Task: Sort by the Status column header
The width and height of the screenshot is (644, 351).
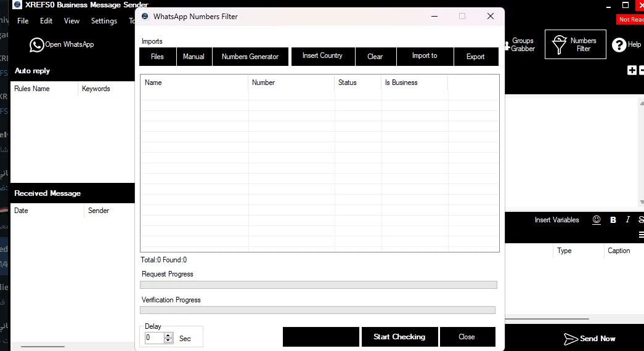Action: click(357, 83)
